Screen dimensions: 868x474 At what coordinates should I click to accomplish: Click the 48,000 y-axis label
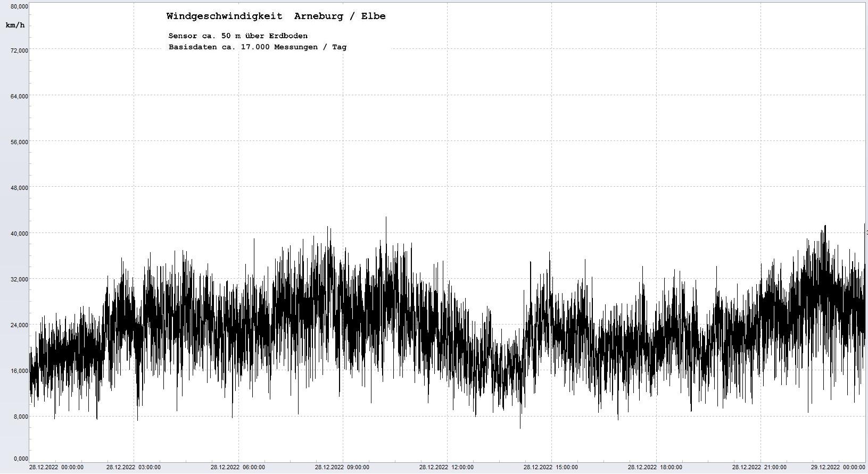20,188
